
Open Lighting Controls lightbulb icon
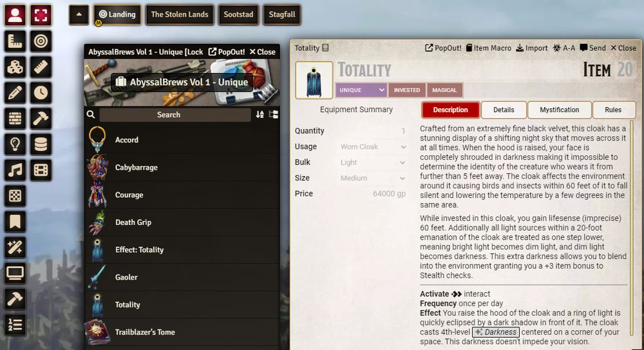coord(15,144)
